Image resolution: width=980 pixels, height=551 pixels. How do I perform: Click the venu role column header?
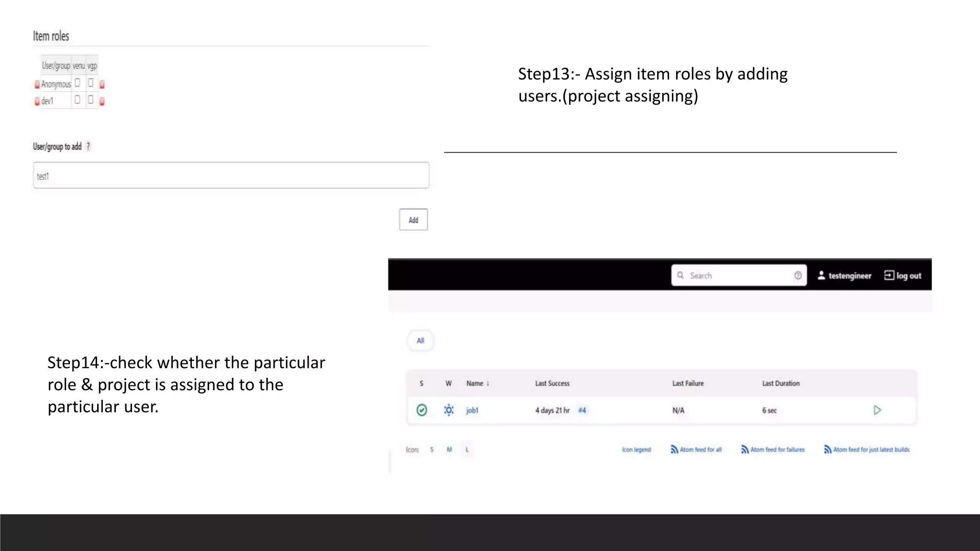tap(78, 66)
